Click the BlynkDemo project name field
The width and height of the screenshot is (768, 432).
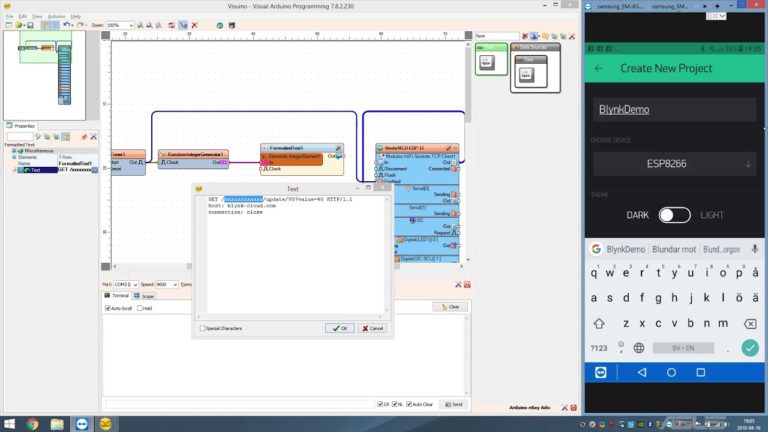674,110
